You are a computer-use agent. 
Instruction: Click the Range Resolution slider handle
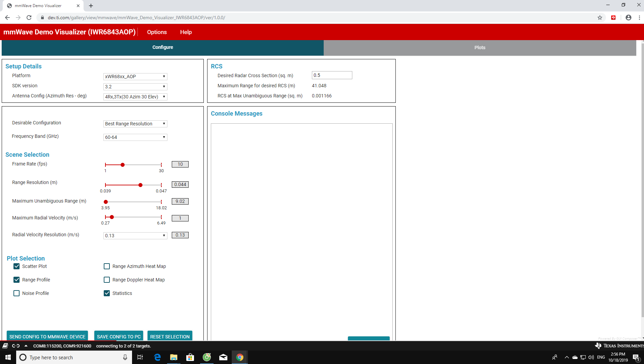click(x=140, y=185)
